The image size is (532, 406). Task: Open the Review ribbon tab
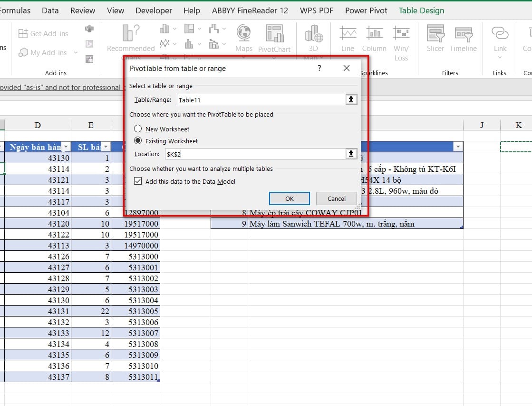tap(83, 10)
